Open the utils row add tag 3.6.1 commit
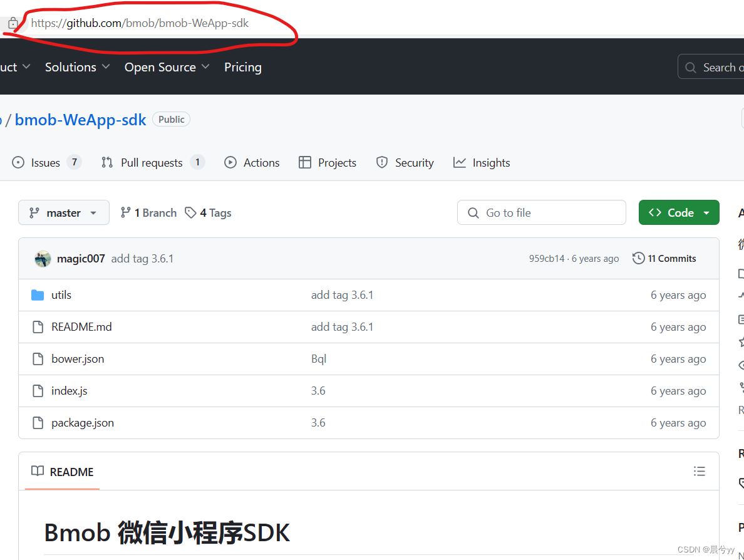 [342, 295]
